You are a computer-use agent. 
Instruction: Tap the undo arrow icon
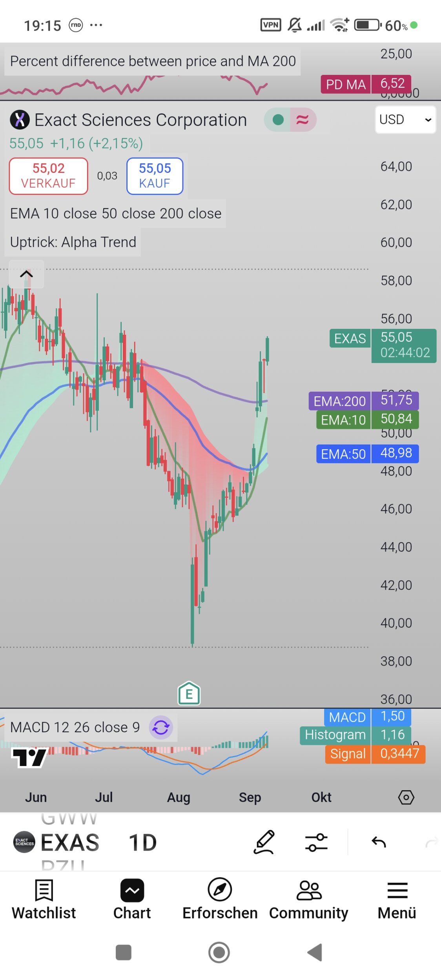(x=379, y=842)
